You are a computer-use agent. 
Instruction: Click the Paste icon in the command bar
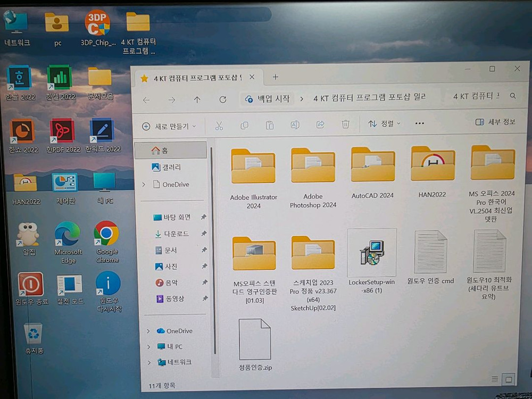click(270, 123)
